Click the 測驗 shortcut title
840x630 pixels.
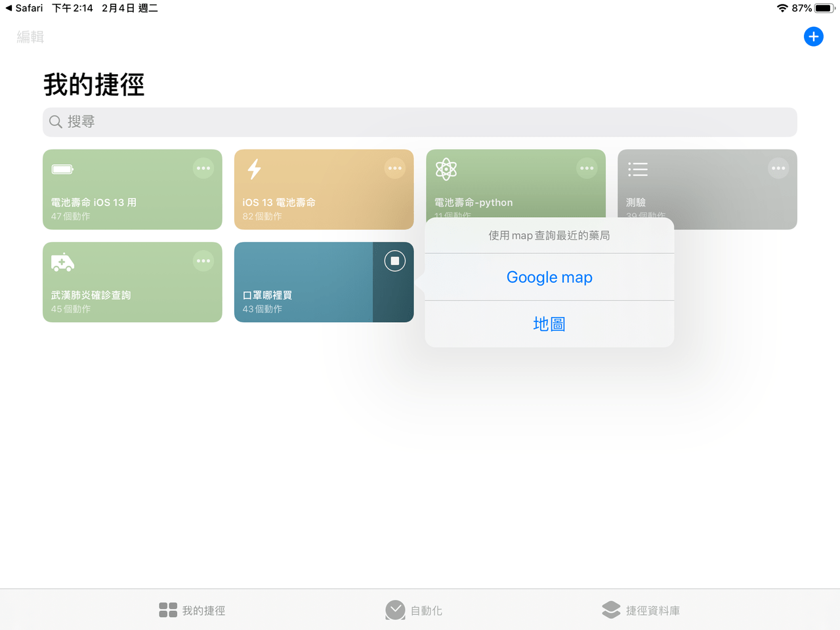(636, 203)
